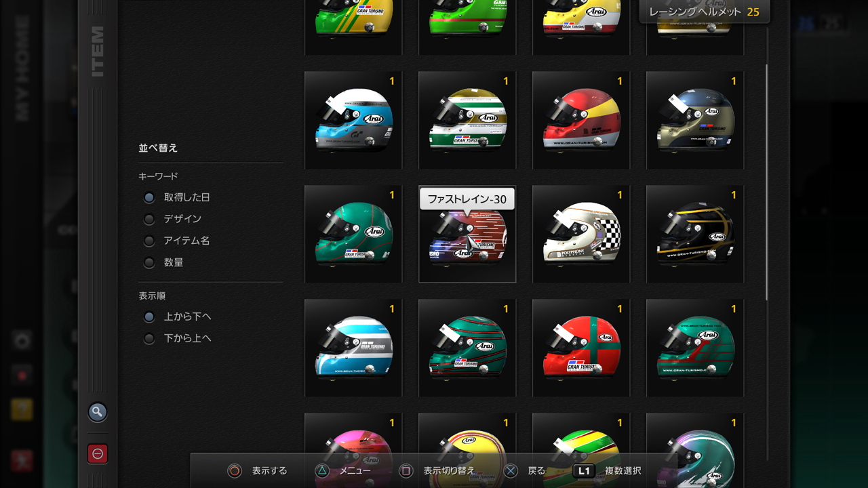Image resolution: width=868 pixels, height=488 pixels.
Task: Click the circle button icon for 表示する
Action: [235, 470]
